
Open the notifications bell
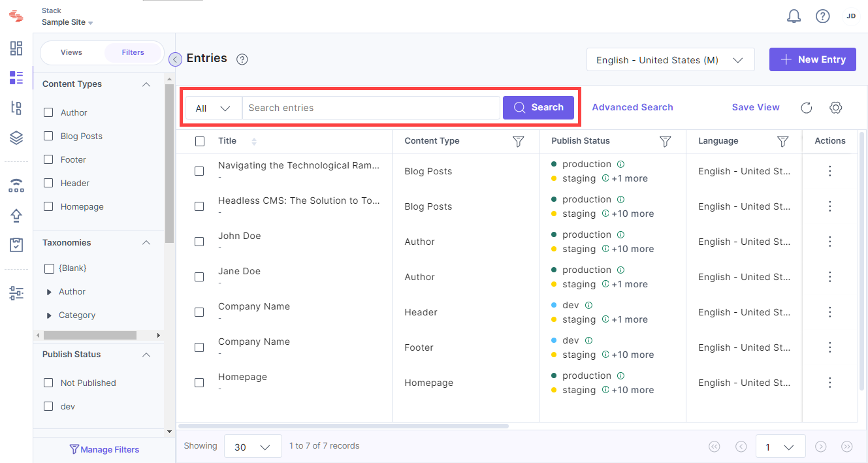[794, 16]
